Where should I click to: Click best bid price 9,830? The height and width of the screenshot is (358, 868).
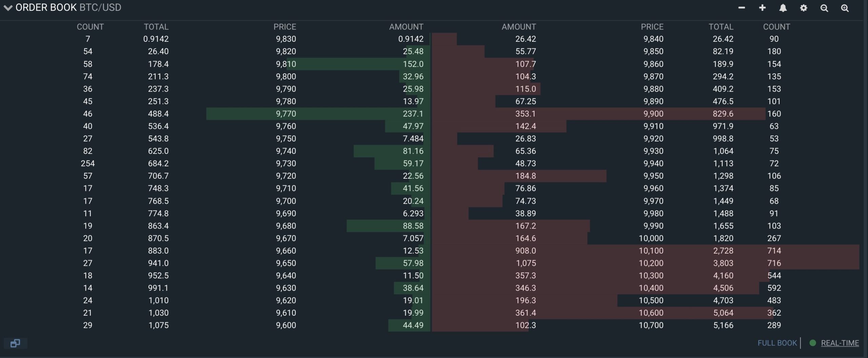pos(286,39)
